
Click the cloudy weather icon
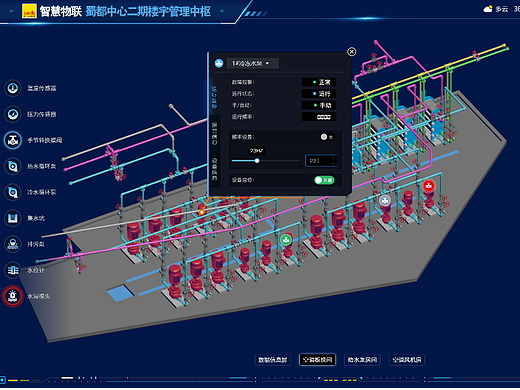pyautogui.click(x=488, y=9)
